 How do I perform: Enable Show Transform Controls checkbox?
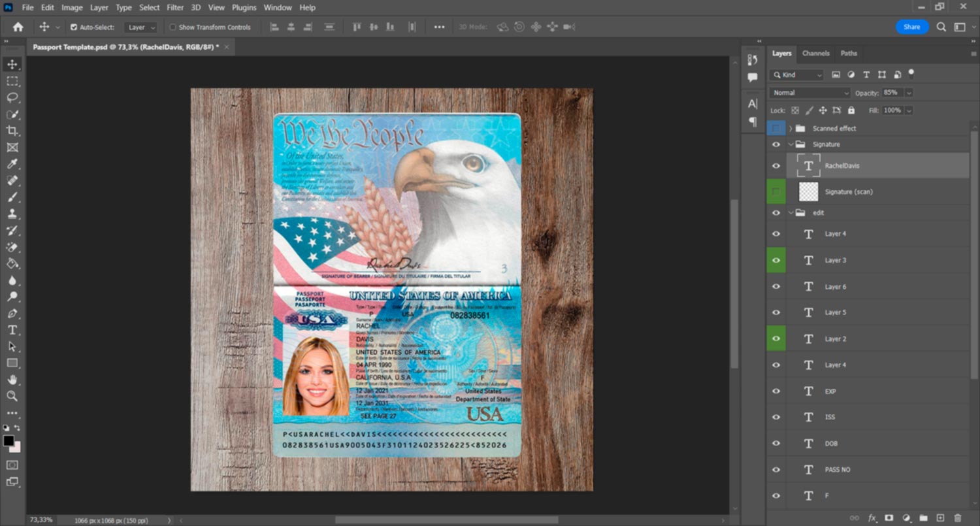[x=173, y=27]
